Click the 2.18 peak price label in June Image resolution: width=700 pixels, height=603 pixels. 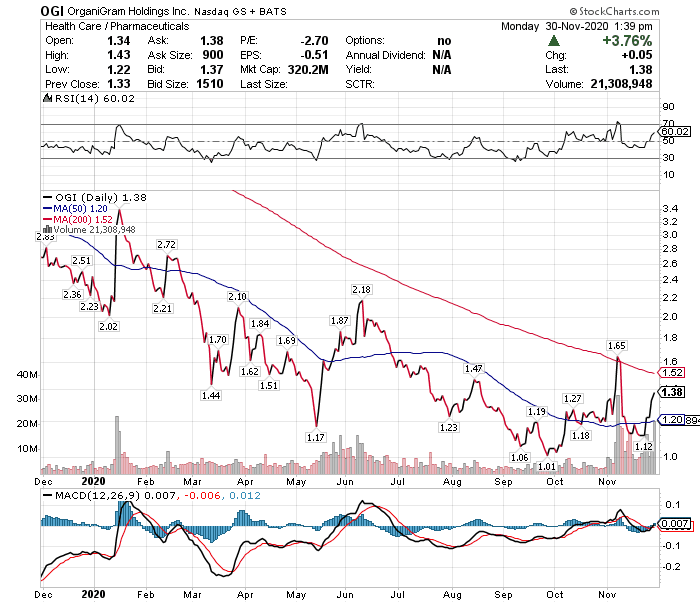[361, 290]
